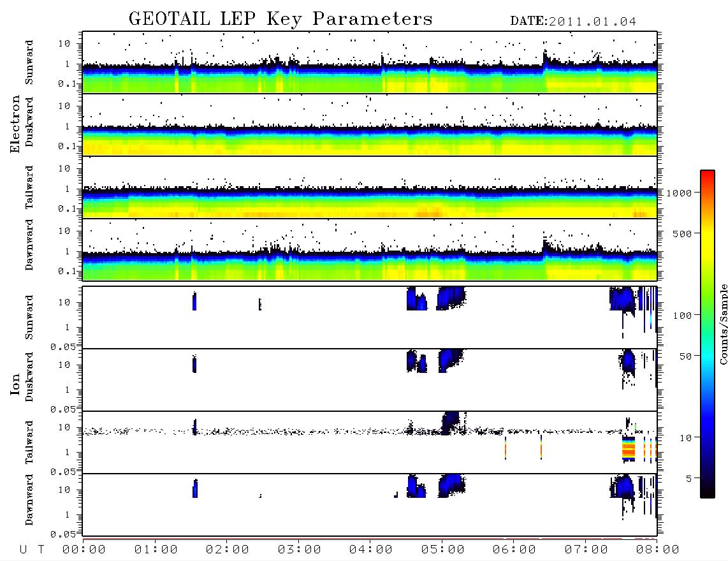Screen dimensions: 728x561
Task: Click the "Counts/Sample" color bar label
Action: click(x=723, y=324)
